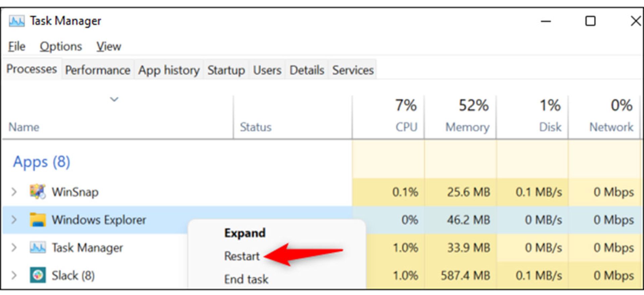
Task: Expand the Task Manager process group
Action: pyautogui.click(x=14, y=248)
